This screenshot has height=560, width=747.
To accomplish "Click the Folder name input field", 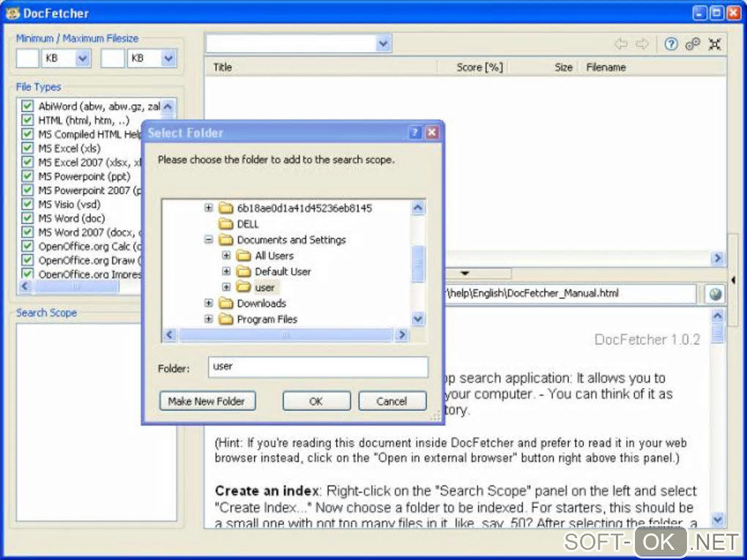I will click(x=318, y=367).
